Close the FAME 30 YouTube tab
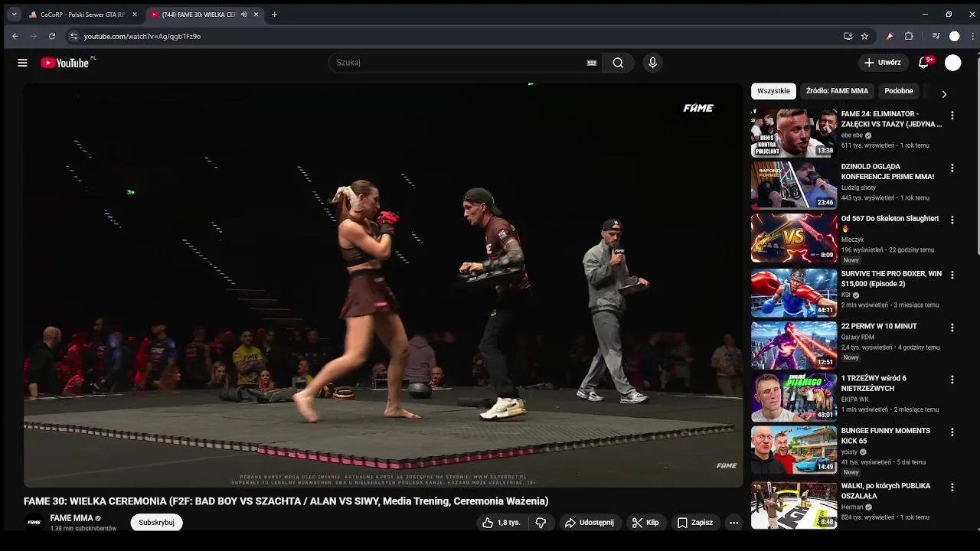980x551 pixels. (256, 15)
